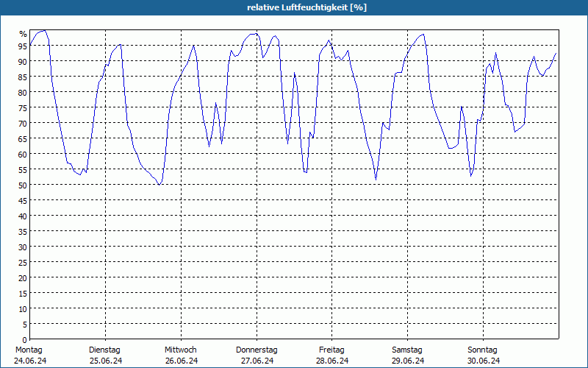Click the '26.06.24' date label
This screenshot has width=588, height=368.
182,361
